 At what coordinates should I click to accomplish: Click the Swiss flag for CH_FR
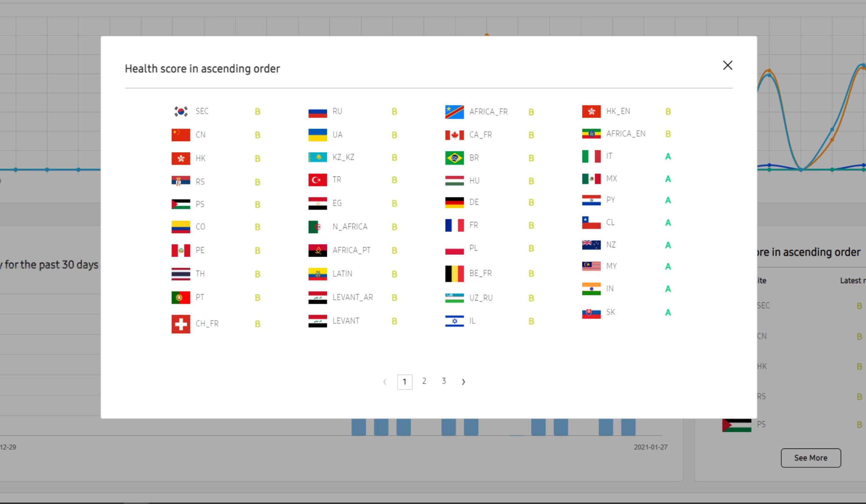pos(181,324)
